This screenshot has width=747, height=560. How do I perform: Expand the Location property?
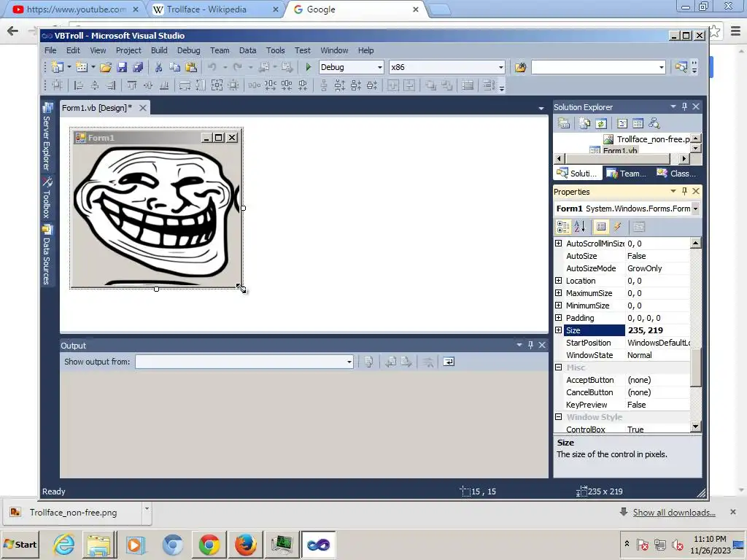[x=558, y=281]
